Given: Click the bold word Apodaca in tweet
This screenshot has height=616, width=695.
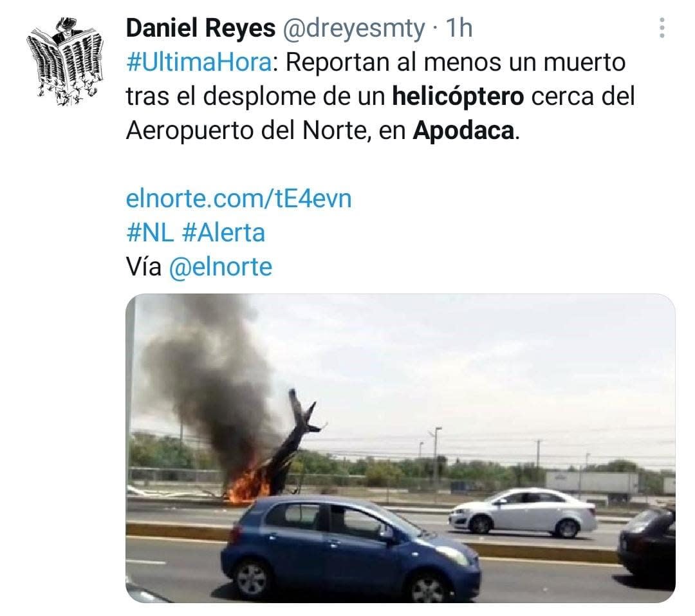Looking at the screenshot, I should click(463, 131).
